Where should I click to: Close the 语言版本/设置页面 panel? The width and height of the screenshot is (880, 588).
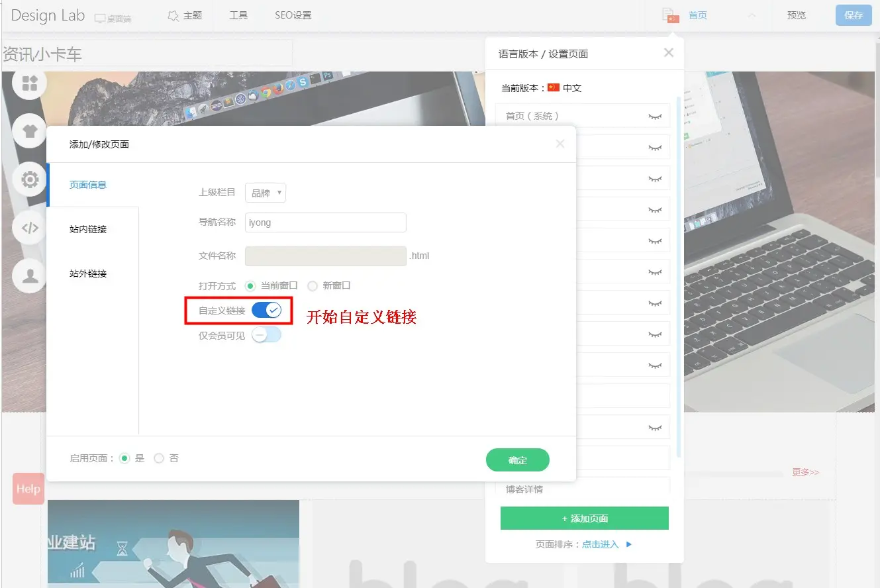[x=669, y=53]
